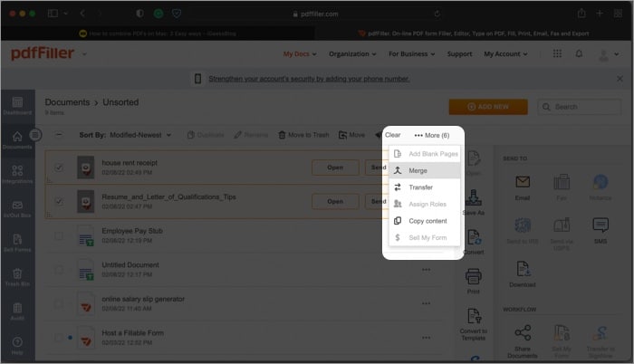Screen dimensions: 634x364
Task: Click the Safari reload page icon
Action: coord(437,14)
